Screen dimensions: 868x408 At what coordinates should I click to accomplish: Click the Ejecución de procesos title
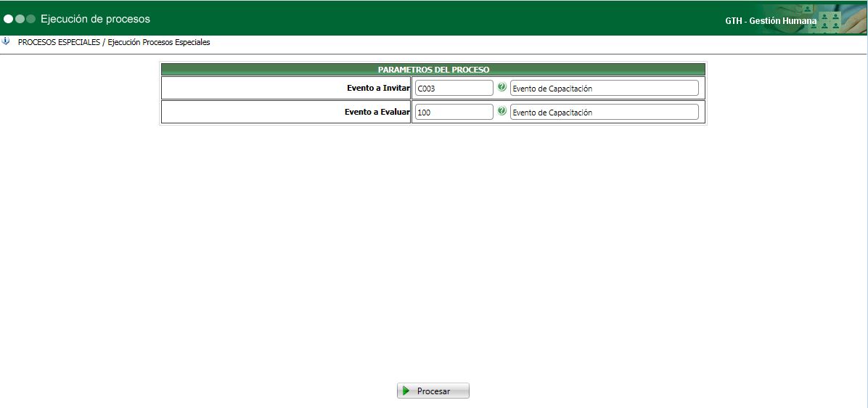click(95, 19)
